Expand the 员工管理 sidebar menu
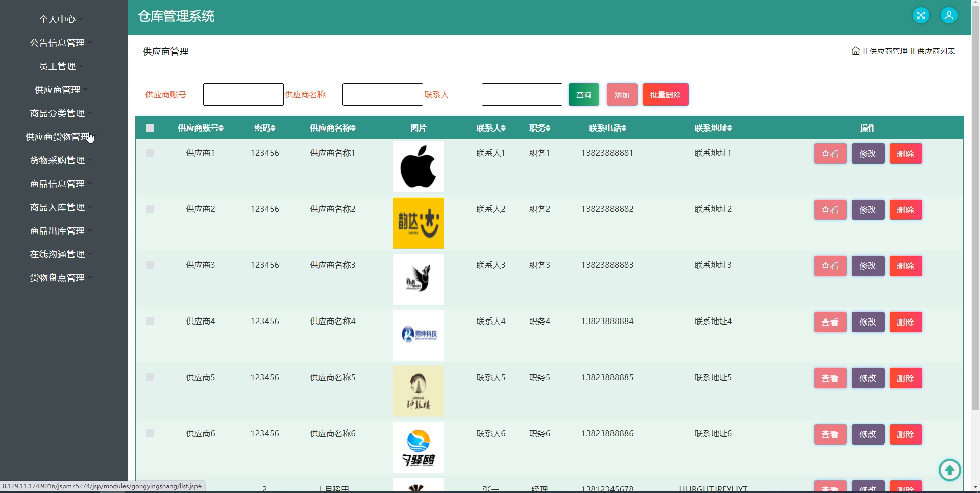The width and height of the screenshot is (980, 493). 61,66
